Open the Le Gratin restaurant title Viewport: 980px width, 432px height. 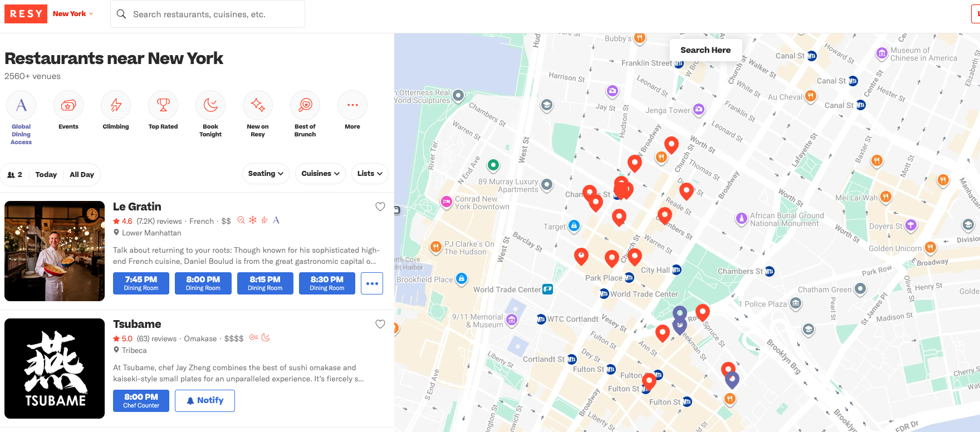click(137, 207)
